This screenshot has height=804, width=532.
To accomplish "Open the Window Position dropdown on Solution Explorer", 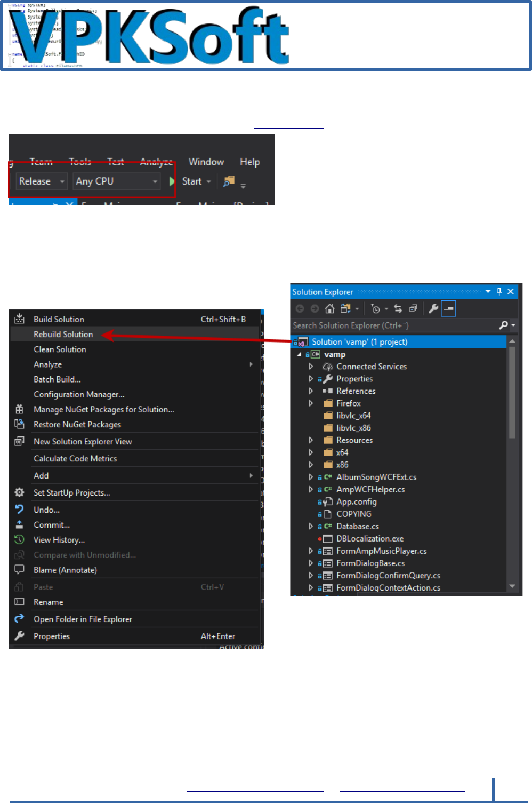I will (488, 291).
